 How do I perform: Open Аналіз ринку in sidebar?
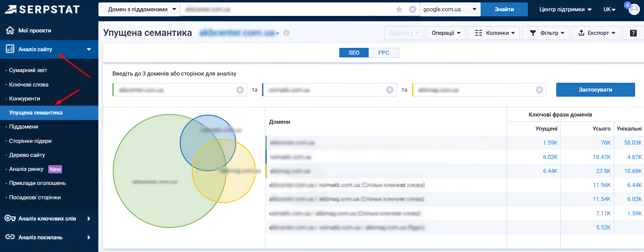pos(26,169)
